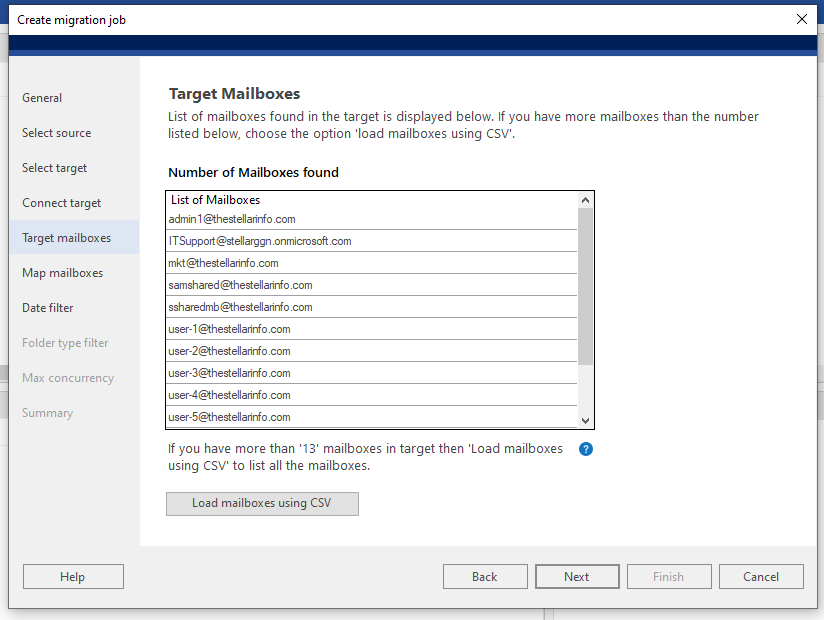Close the Create migration job window
The image size is (824, 620).
[803, 18]
